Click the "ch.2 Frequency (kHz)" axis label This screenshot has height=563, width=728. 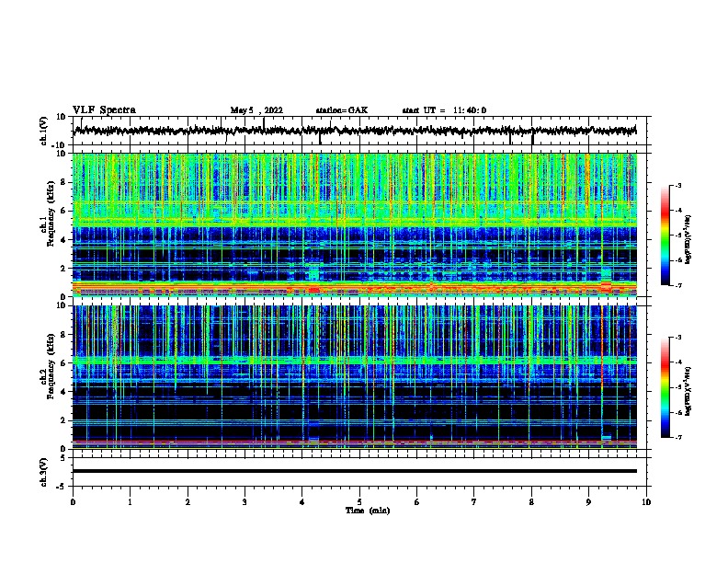(x=47, y=366)
